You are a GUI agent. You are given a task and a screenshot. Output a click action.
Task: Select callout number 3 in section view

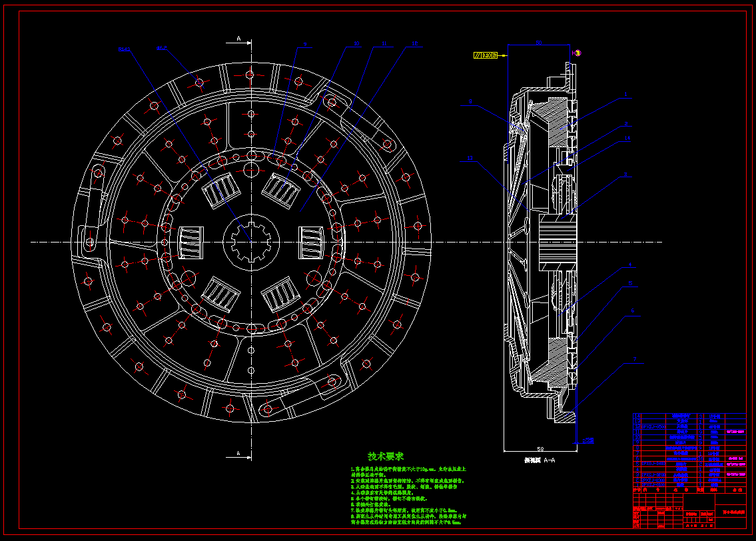tap(625, 175)
